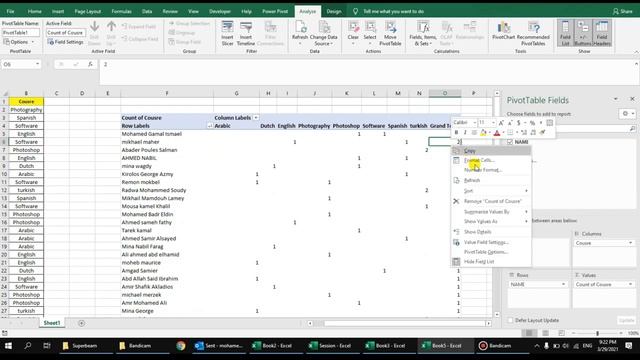Open the Formulas ribbon tab
This screenshot has width=640, height=360.
pyautogui.click(x=122, y=11)
